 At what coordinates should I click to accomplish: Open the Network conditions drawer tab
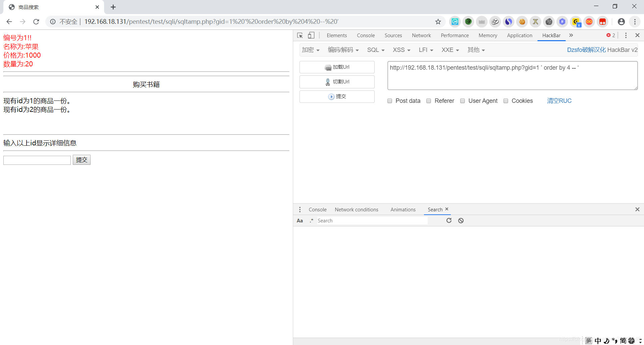356,210
